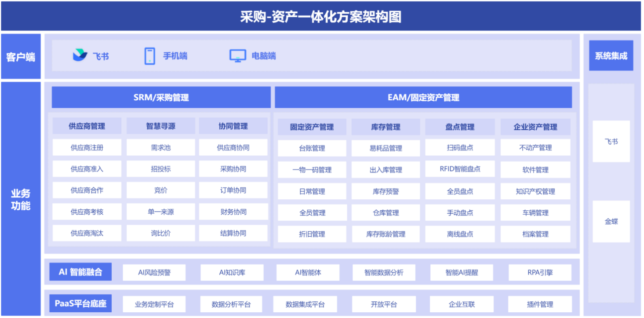The height and width of the screenshot is (318, 644).
Task: Select the 业务功能 side label
Action: 21,199
